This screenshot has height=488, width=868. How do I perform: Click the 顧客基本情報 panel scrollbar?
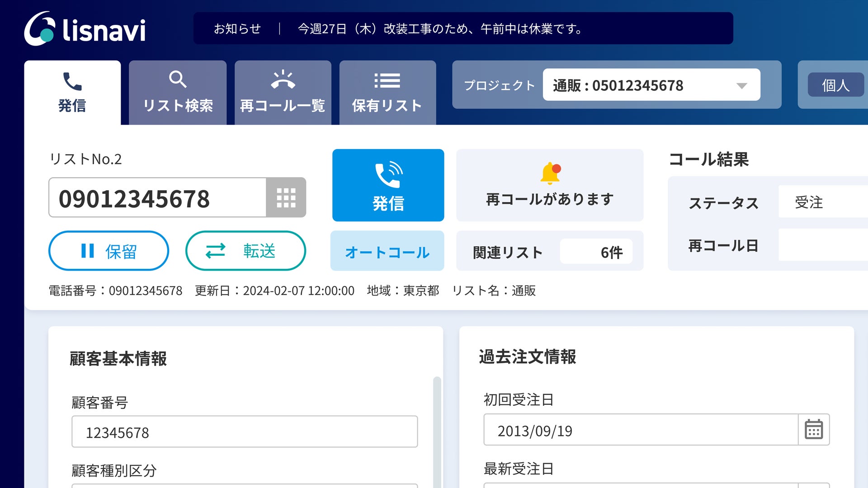(x=437, y=429)
